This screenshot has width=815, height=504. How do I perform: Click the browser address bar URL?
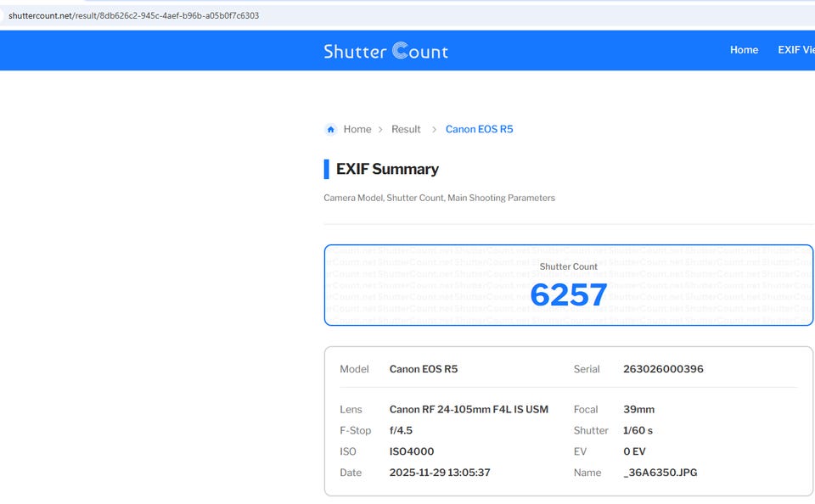(133, 15)
